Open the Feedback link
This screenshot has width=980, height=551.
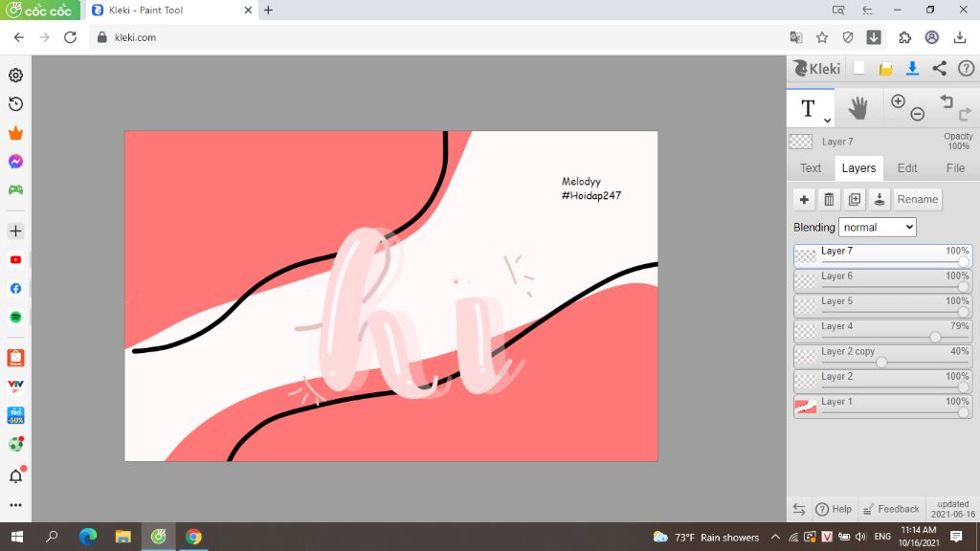(x=891, y=509)
